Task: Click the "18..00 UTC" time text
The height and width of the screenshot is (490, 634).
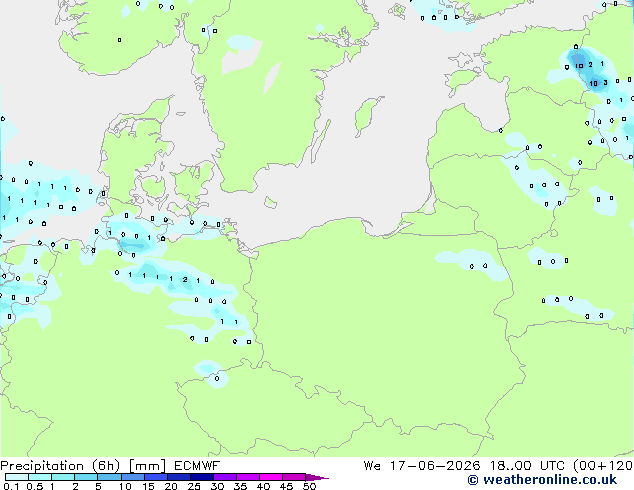Action: [527, 466]
